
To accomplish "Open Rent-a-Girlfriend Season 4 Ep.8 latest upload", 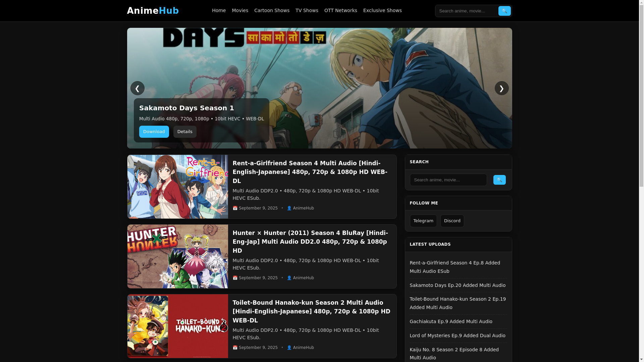I will [x=455, y=267].
